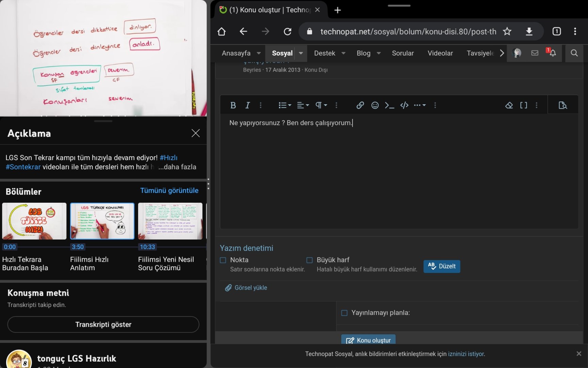
Task: Toggle bold formatting in the editor
Action: (233, 105)
